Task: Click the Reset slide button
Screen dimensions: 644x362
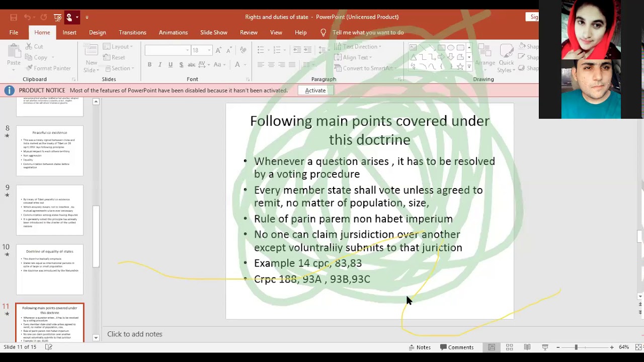Action: click(114, 57)
